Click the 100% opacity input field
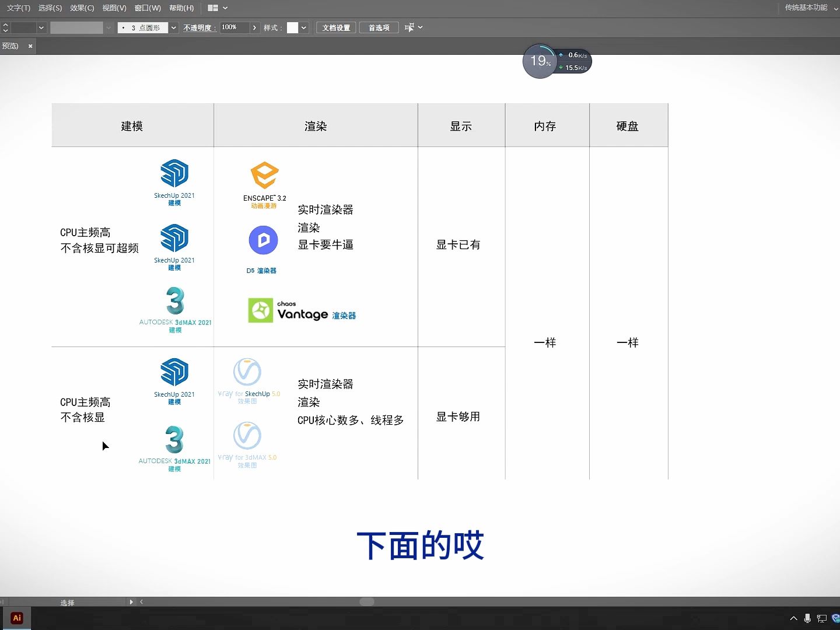 [x=235, y=27]
